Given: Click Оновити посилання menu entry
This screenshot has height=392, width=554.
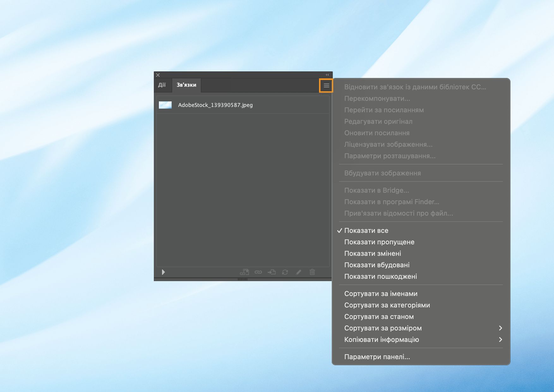Looking at the screenshot, I should tap(421, 133).
